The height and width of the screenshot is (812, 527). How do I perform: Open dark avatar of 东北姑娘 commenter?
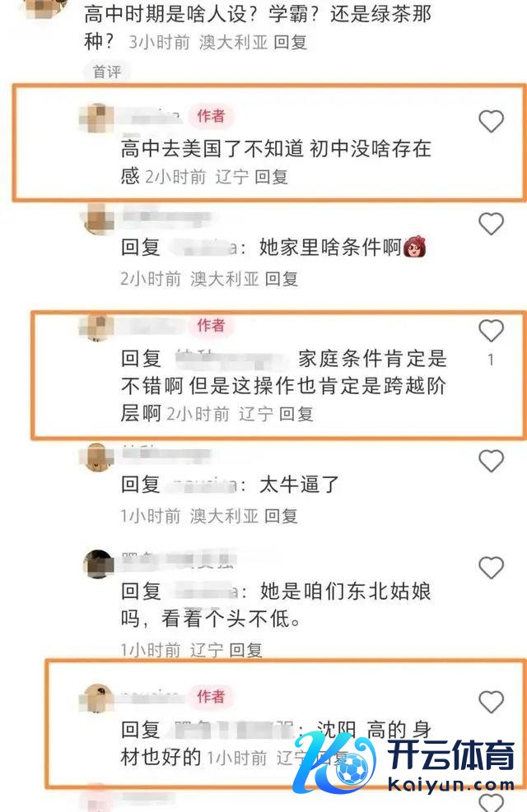[x=99, y=564]
